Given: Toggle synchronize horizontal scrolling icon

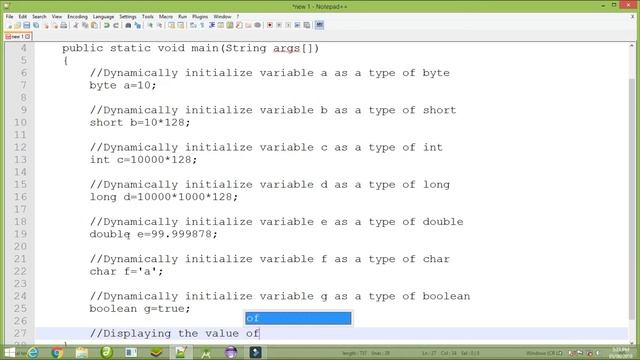Looking at the screenshot, I should [x=181, y=25].
